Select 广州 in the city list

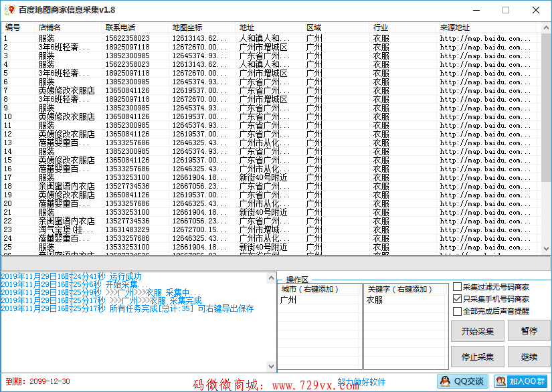pyautogui.click(x=288, y=300)
